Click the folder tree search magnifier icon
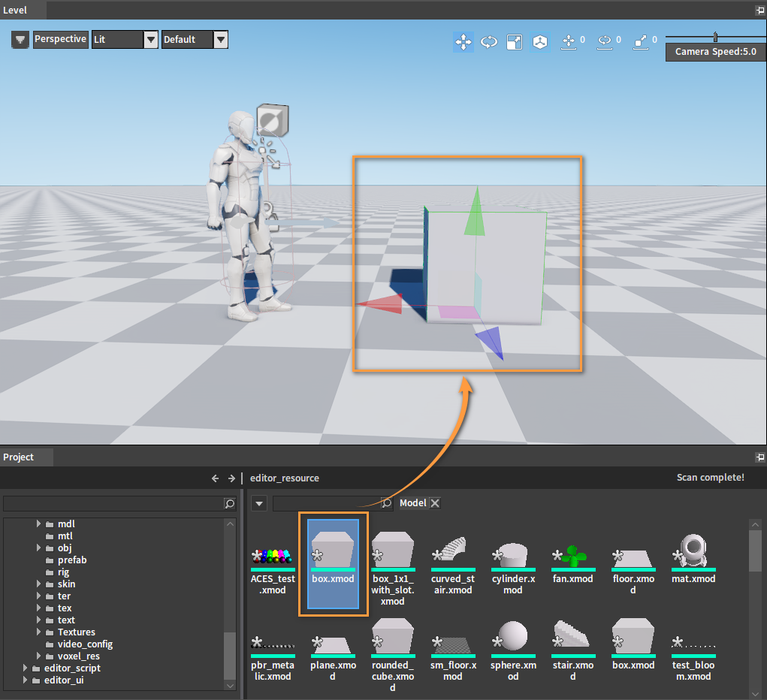767x700 pixels. click(229, 503)
